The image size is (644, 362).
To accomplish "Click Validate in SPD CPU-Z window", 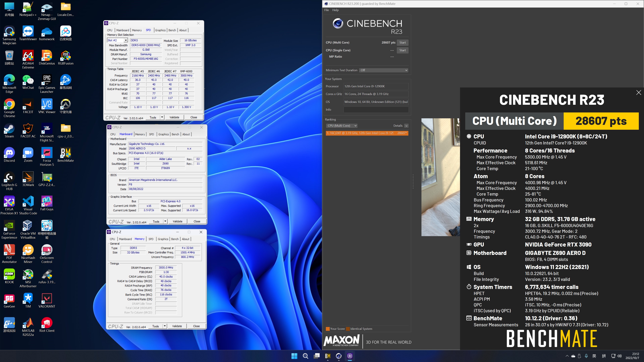I will point(174,117).
